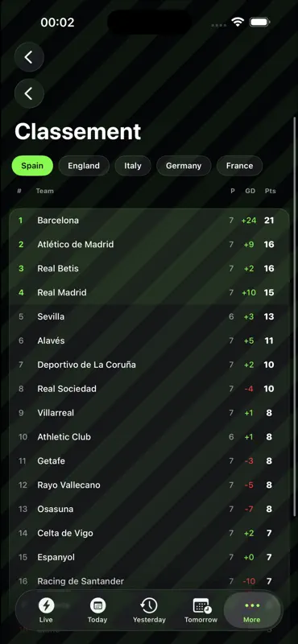Open the Yesterday clock icon
The height and width of the screenshot is (644, 298).
pos(149,605)
